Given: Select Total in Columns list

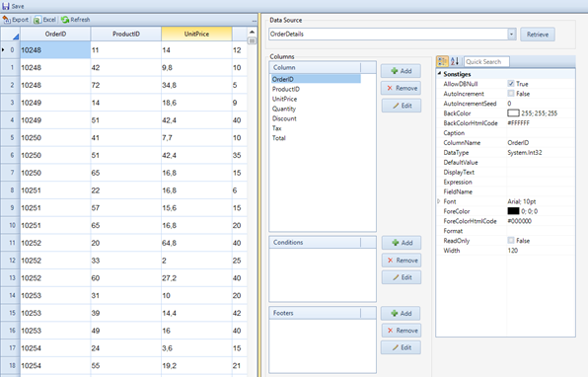Looking at the screenshot, I should click(x=278, y=138).
